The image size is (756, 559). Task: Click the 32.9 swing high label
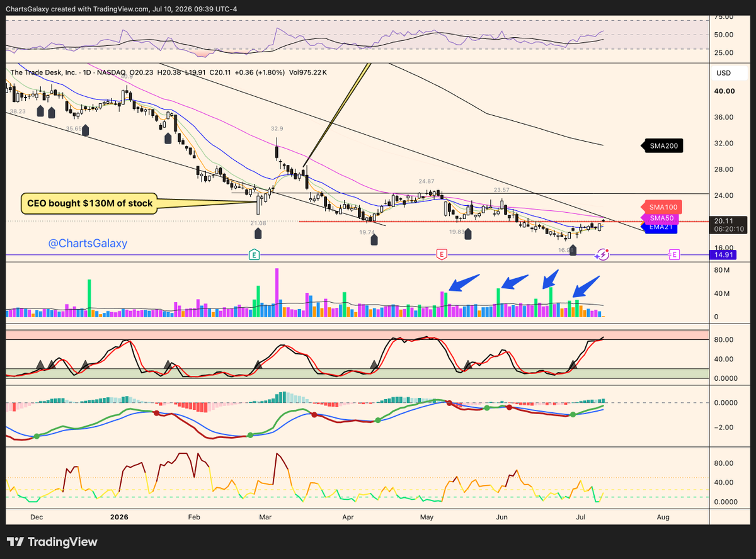(x=277, y=128)
